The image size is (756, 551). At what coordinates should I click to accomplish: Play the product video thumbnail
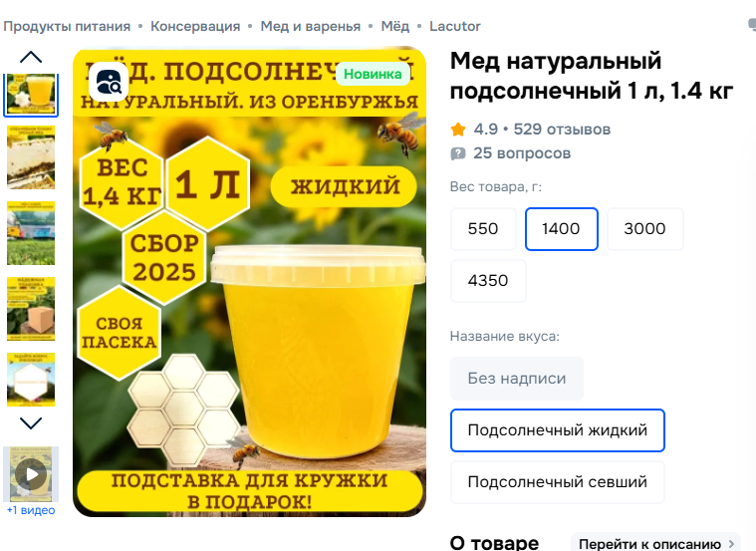point(31,474)
